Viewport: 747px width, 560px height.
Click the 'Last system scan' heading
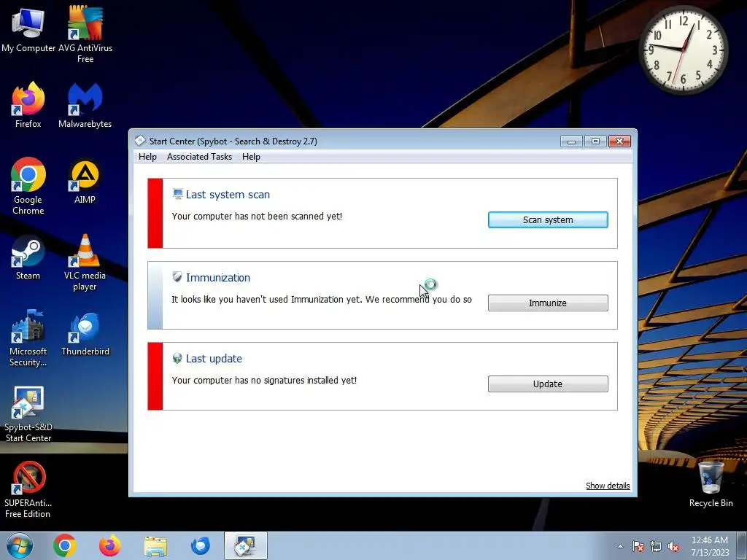[x=228, y=194]
